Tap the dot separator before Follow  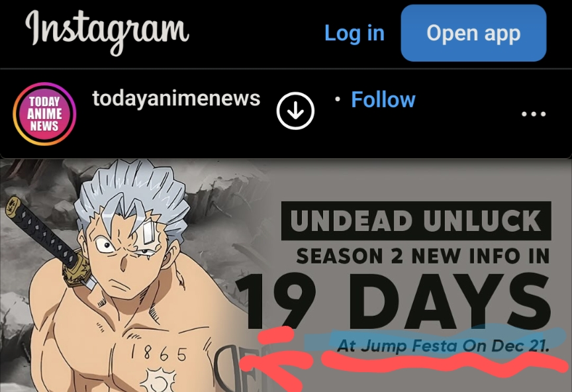point(338,99)
